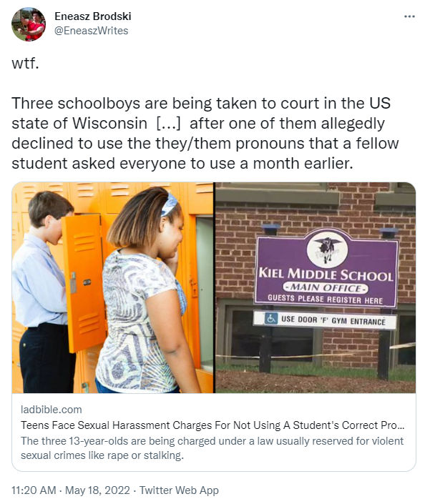Click the tweet text about Wisconsin schoolboys
425x504 pixels.
click(205, 133)
